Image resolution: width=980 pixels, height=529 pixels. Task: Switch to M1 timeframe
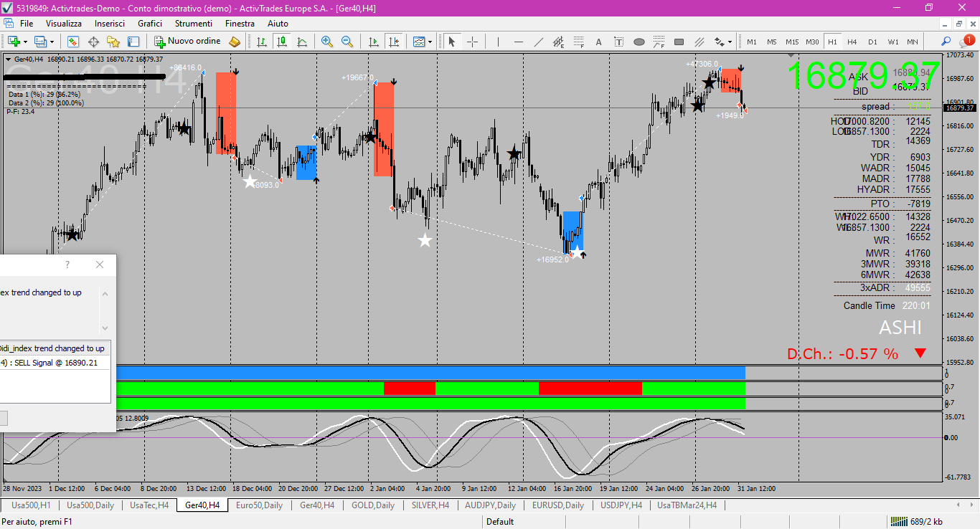(752, 42)
